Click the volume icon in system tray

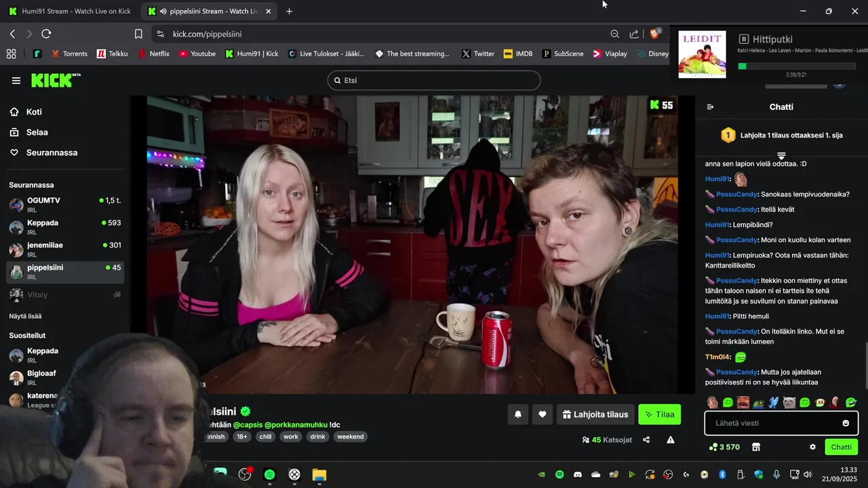808,474
